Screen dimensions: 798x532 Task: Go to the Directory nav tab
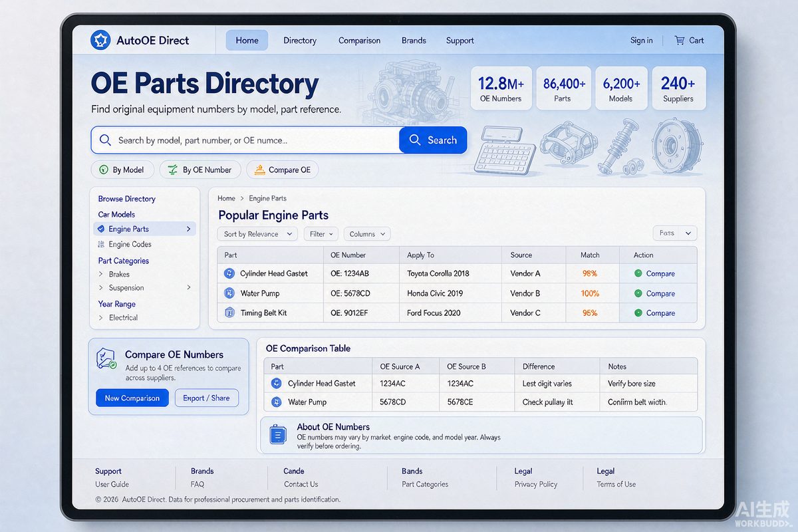[x=300, y=41]
